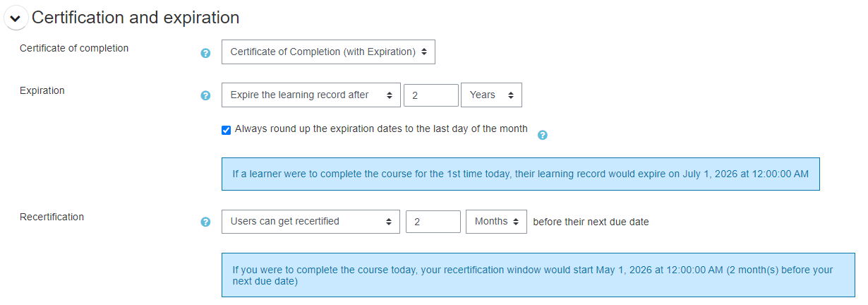Click help icon after round-up checkbox label

(543, 135)
